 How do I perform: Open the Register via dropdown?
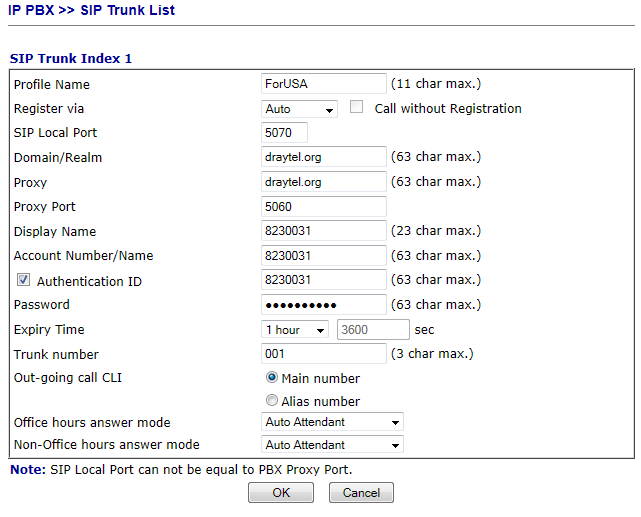(300, 109)
